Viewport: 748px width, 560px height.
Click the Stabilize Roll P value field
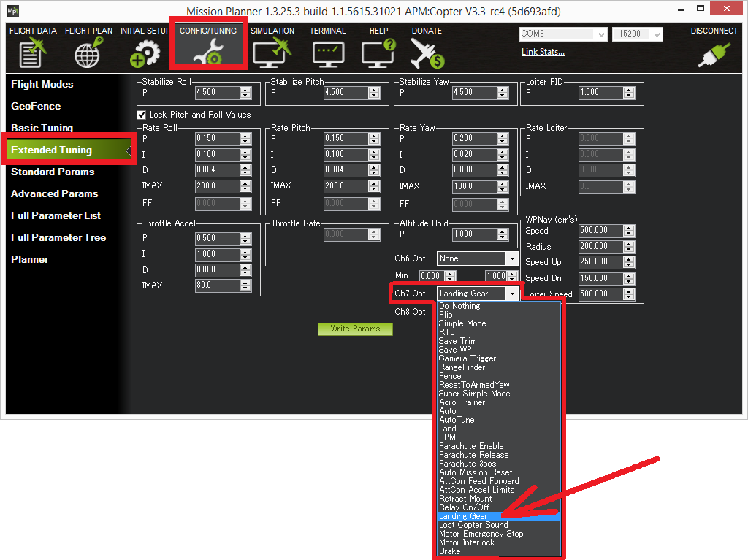click(x=216, y=93)
